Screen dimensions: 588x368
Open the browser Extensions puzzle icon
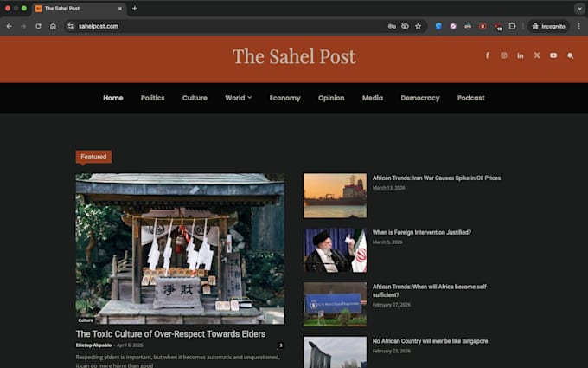click(x=512, y=26)
